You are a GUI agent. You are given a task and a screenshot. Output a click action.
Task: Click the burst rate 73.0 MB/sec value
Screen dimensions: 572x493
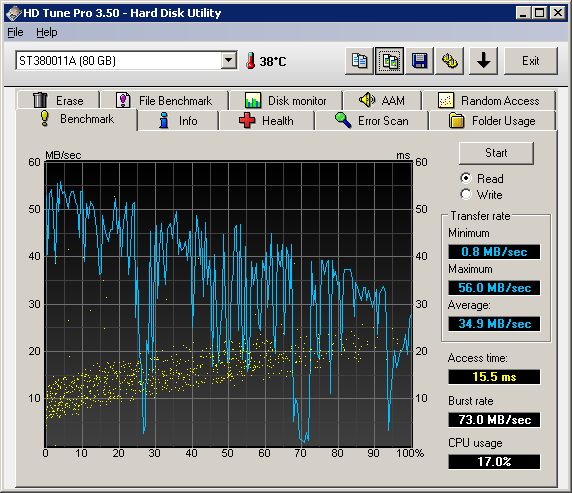[494, 420]
